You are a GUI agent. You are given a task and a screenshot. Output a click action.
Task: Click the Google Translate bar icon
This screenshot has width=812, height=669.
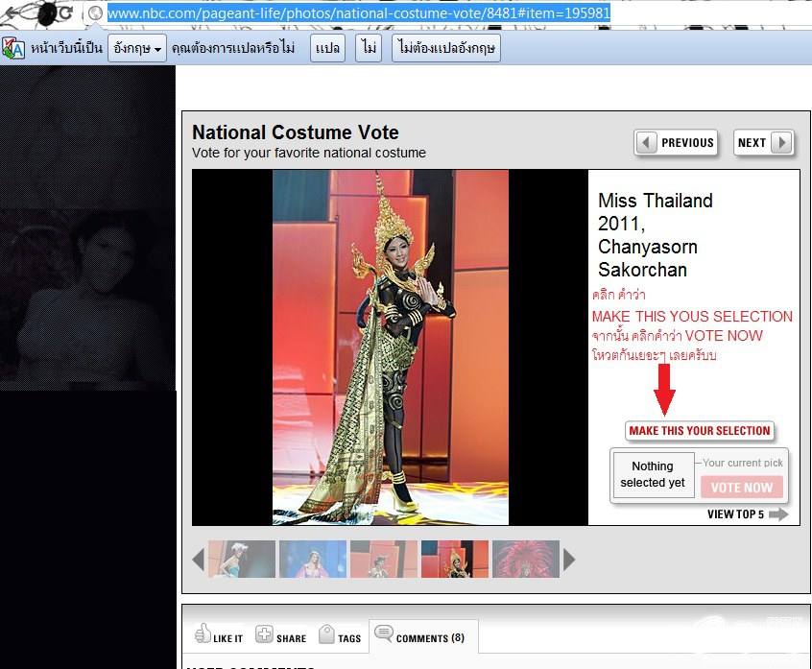click(x=12, y=49)
